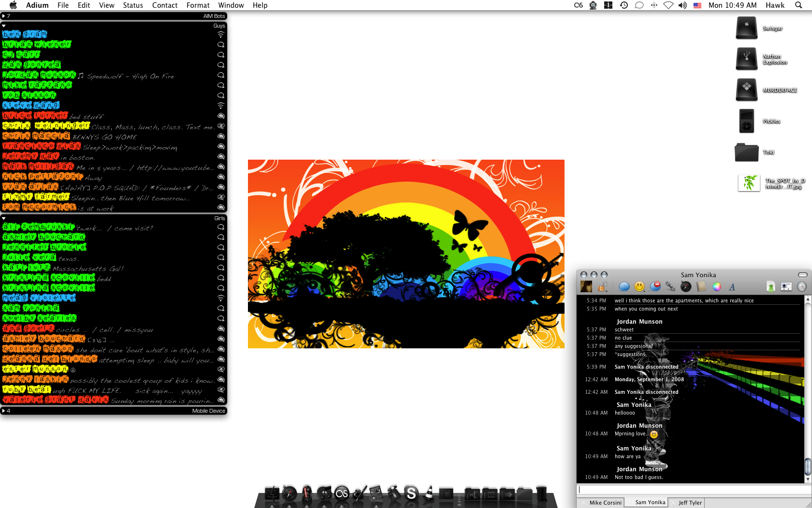This screenshot has width=812, height=508.
Task: Expand the AIM Bots group
Action: 4,16
